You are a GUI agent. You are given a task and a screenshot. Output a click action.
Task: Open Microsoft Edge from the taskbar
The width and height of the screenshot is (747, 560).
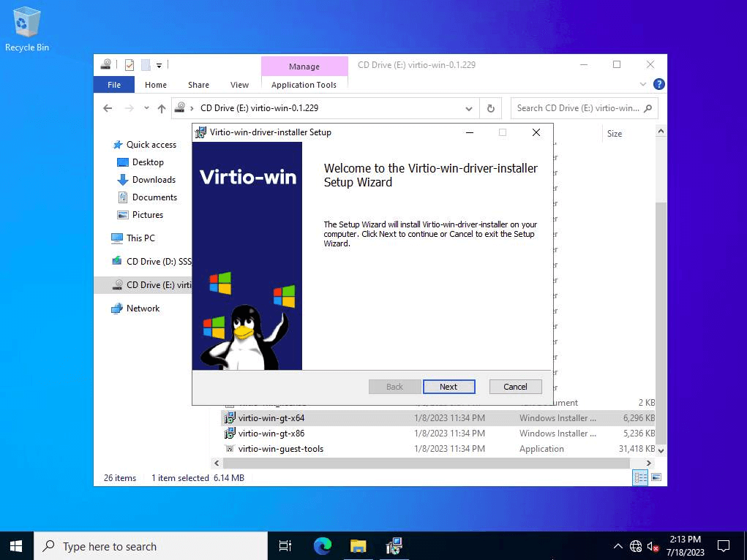322,545
